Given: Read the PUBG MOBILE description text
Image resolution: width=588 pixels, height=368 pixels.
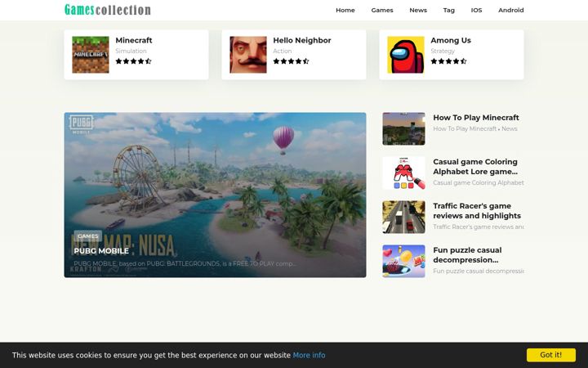Looking at the screenshot, I should [185, 263].
